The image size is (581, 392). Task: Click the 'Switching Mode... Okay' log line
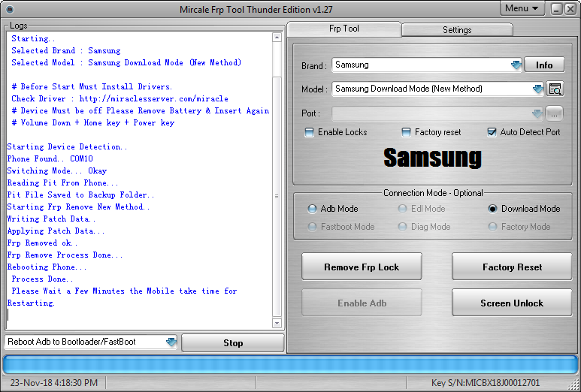[x=57, y=170]
